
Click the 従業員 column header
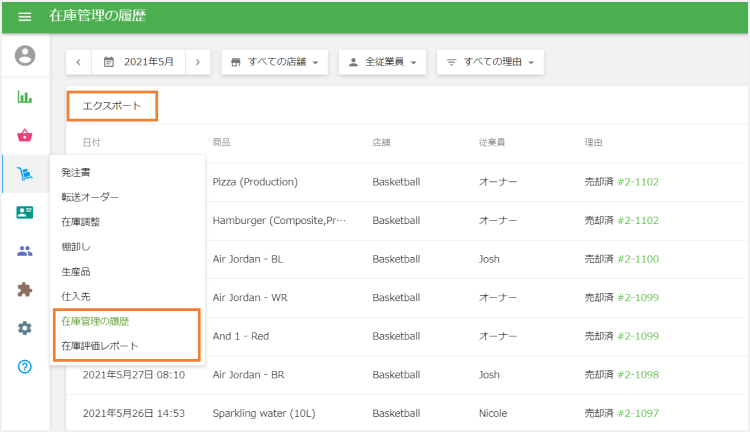[492, 142]
